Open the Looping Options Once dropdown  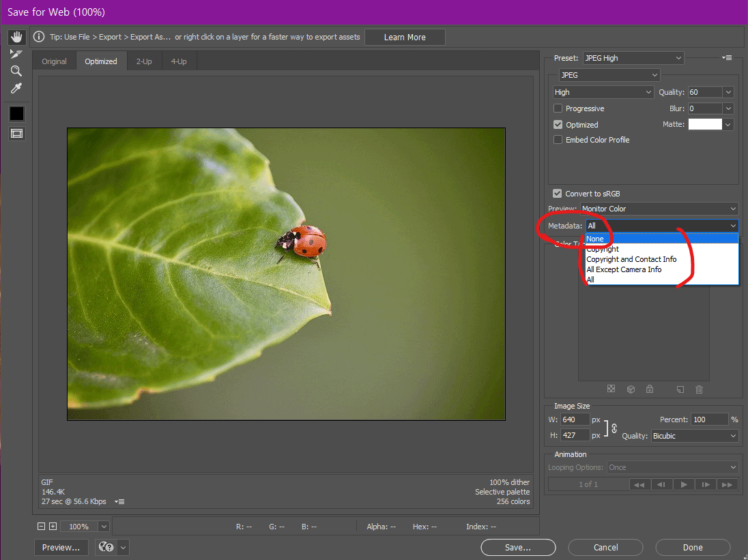[672, 467]
